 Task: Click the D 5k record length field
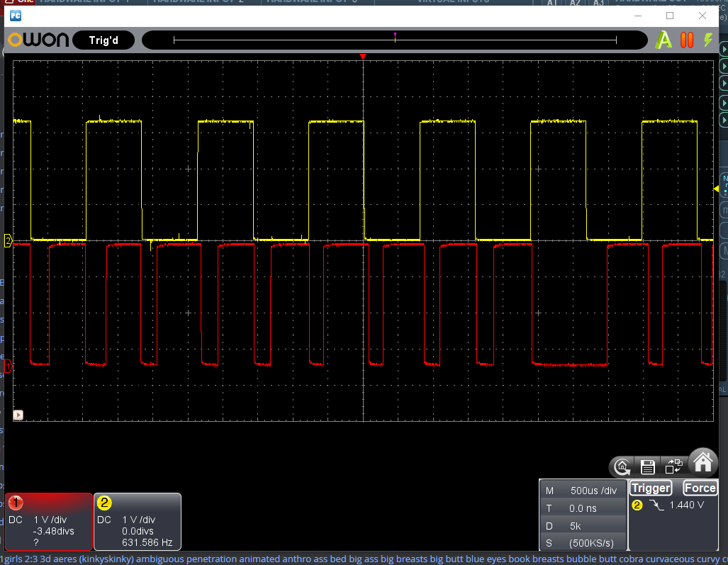[x=583, y=526]
